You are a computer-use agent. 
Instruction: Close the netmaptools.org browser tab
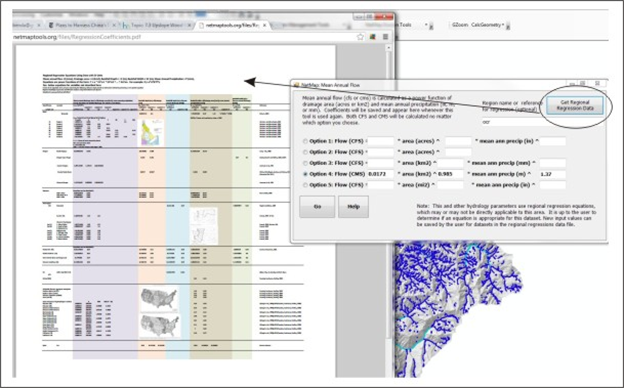(265, 25)
